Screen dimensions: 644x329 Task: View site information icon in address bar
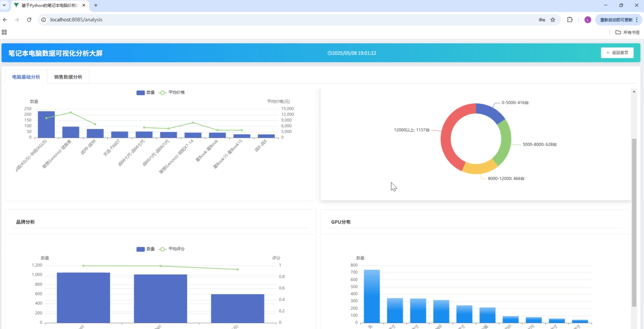pyautogui.click(x=44, y=20)
